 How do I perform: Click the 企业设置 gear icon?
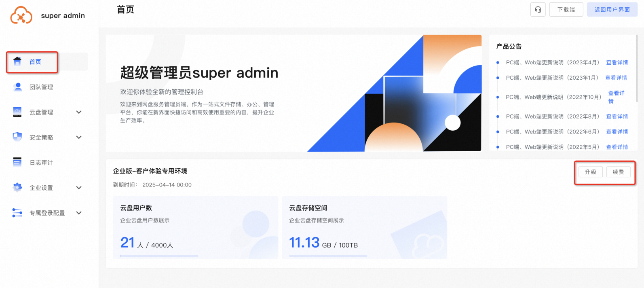17,187
